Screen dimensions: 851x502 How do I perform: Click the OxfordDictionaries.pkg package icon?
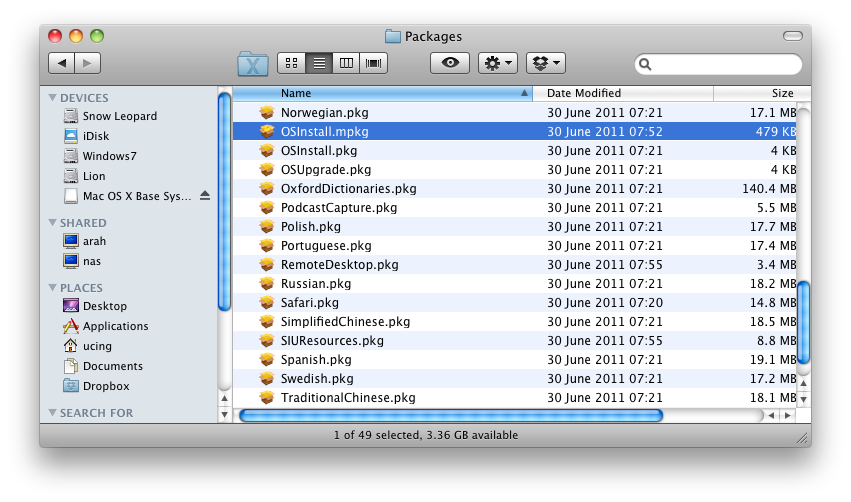tap(266, 188)
